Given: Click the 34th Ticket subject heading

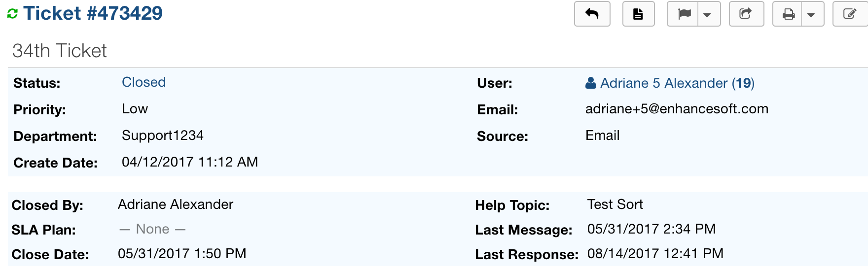Looking at the screenshot, I should [60, 51].
